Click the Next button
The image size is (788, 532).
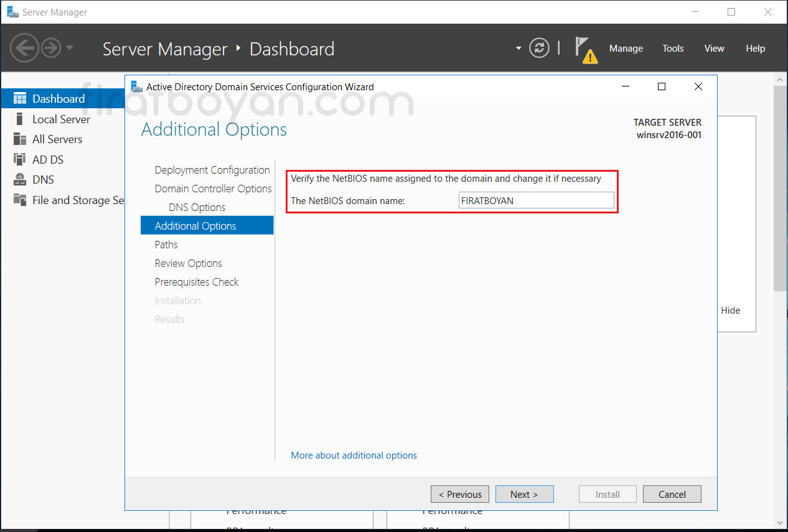524,494
